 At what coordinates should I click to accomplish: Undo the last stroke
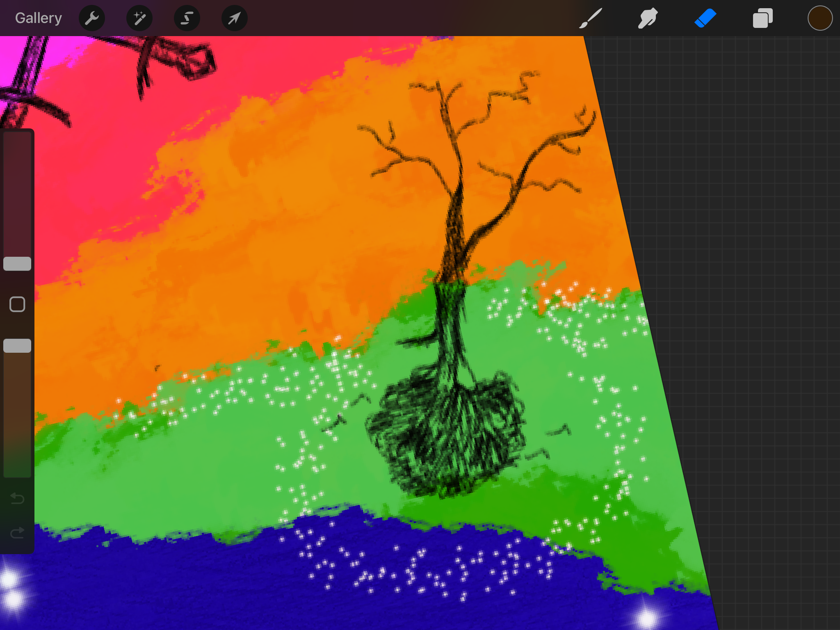[x=17, y=498]
